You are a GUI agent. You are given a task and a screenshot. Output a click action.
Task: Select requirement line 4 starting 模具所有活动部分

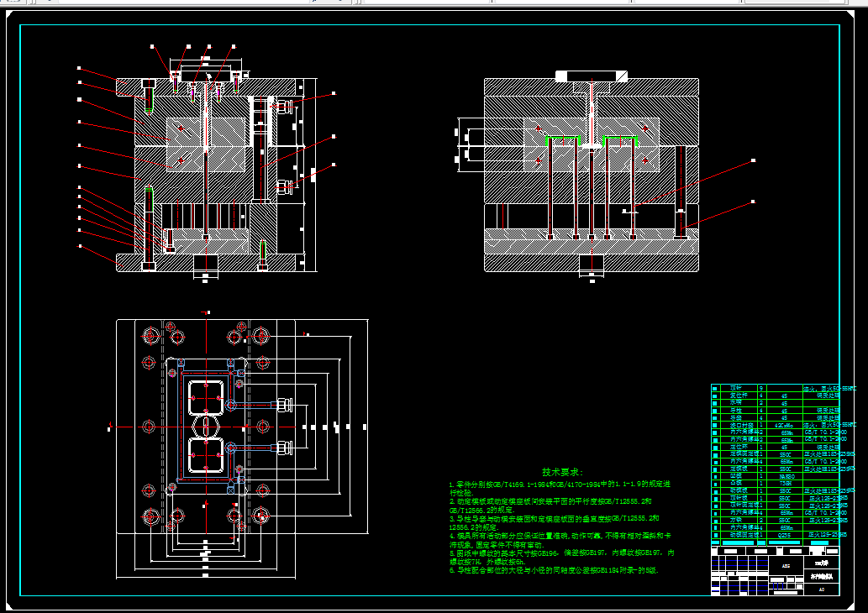[560, 539]
